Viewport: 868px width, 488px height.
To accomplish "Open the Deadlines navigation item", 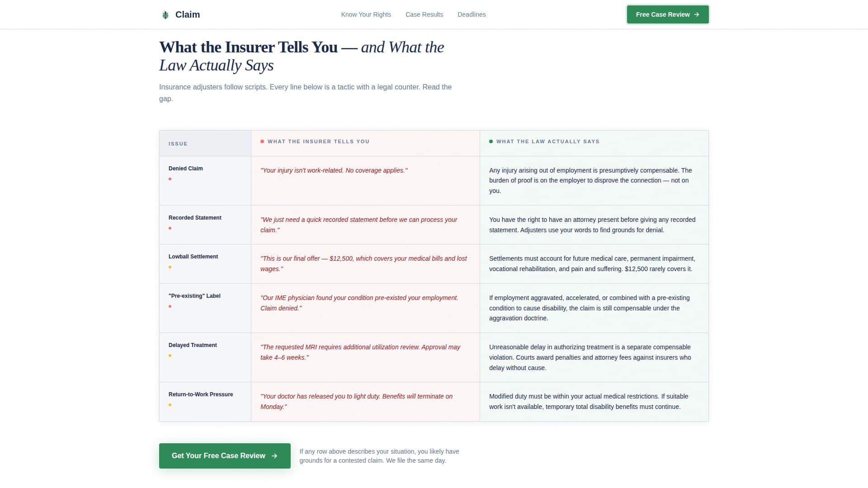I will tap(472, 14).
